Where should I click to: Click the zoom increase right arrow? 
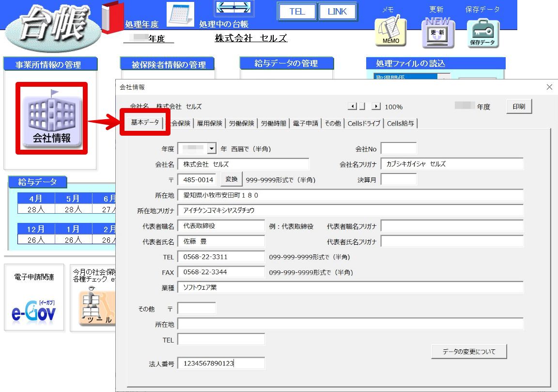[x=376, y=107]
